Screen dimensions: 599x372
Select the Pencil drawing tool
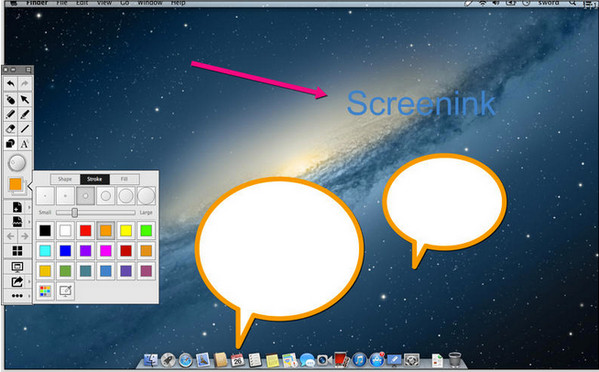tap(11, 114)
